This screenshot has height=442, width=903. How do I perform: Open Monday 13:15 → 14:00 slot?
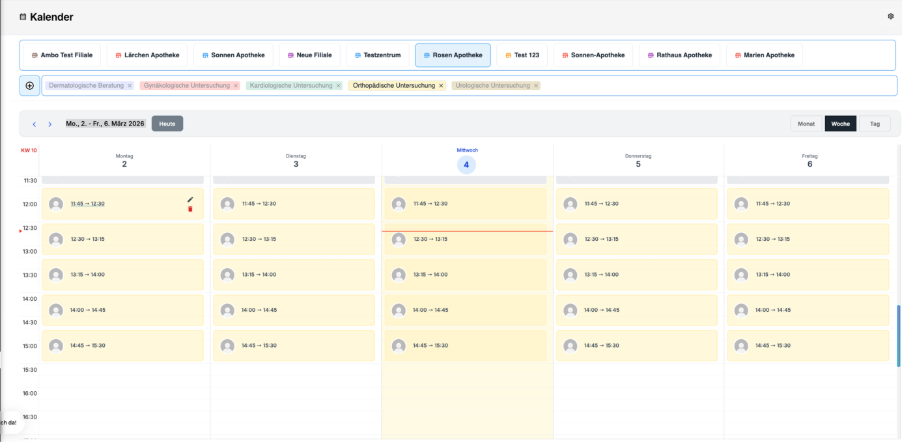[123, 275]
